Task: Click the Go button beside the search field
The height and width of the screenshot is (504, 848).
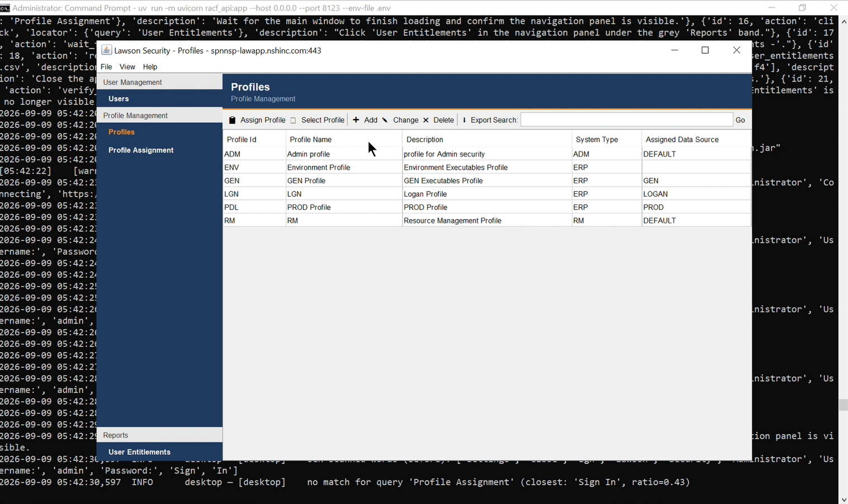Action: [x=740, y=120]
